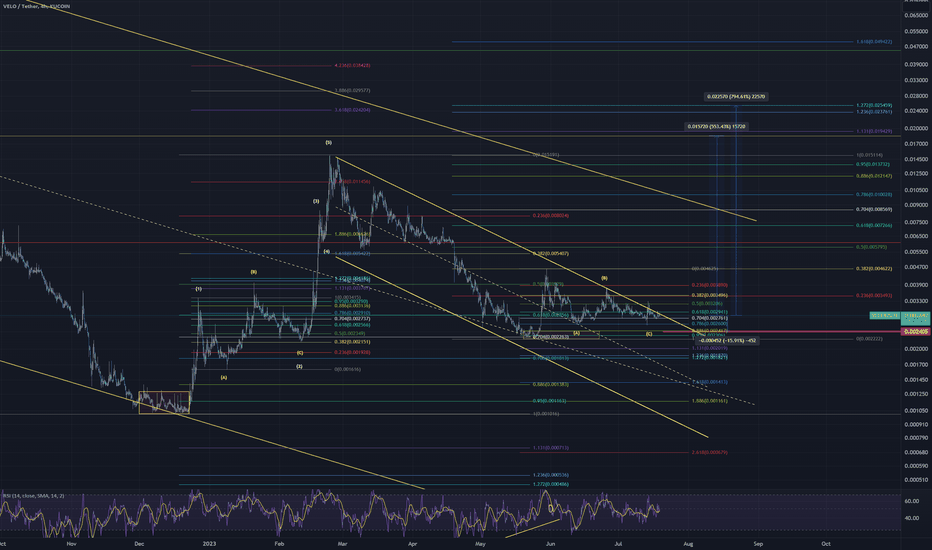Viewport: 932px width, 550px height.
Task: Click the Nov label on time axis
Action: pos(71,543)
